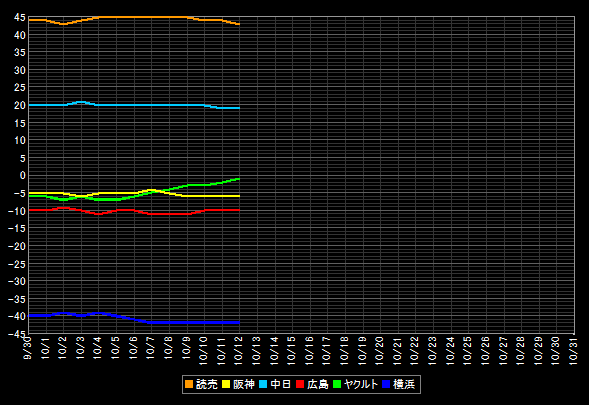Click the 10/3 date label
The width and height of the screenshot is (589, 405).
point(80,348)
